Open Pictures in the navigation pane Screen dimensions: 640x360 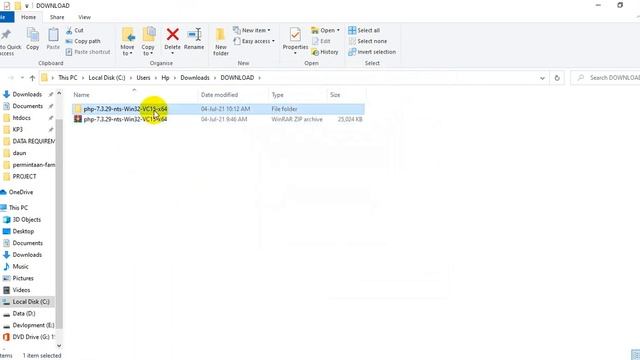tap(23, 278)
